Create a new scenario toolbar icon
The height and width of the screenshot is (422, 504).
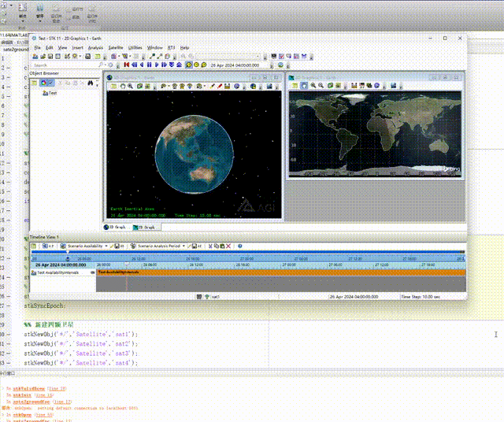point(35,56)
